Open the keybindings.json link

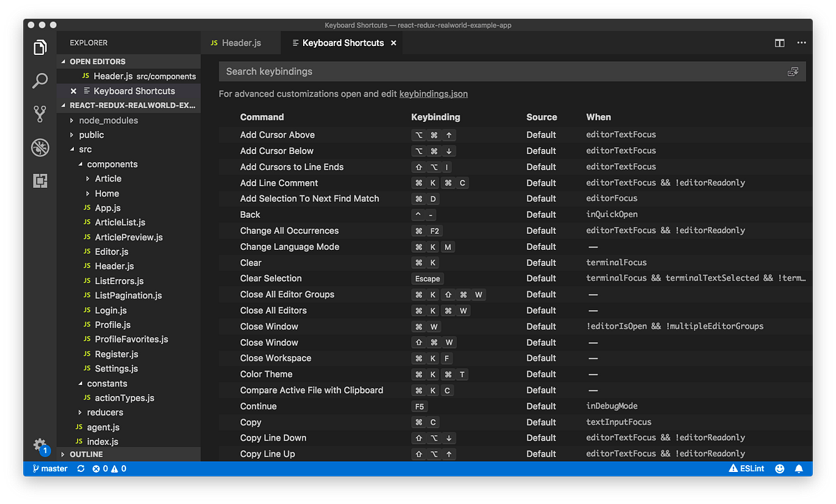coord(433,94)
